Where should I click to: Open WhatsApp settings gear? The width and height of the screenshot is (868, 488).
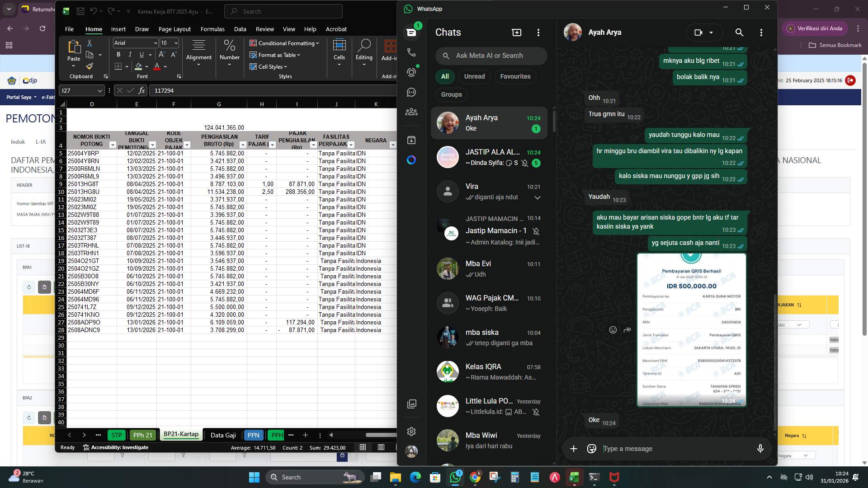pyautogui.click(x=411, y=432)
